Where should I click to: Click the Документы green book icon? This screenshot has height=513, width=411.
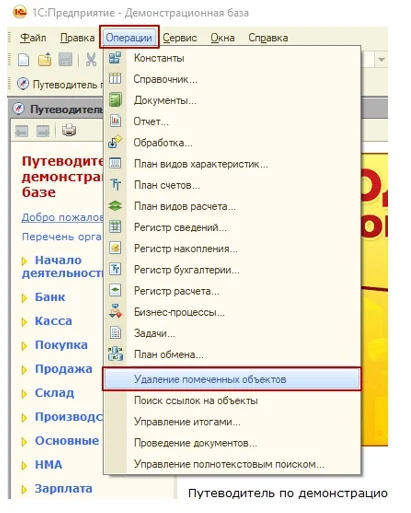[x=115, y=100]
